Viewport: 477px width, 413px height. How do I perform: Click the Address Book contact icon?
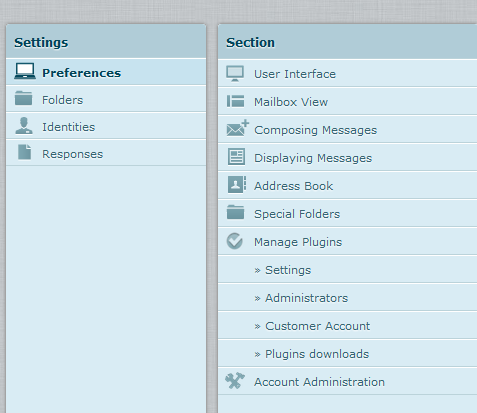[x=237, y=185]
